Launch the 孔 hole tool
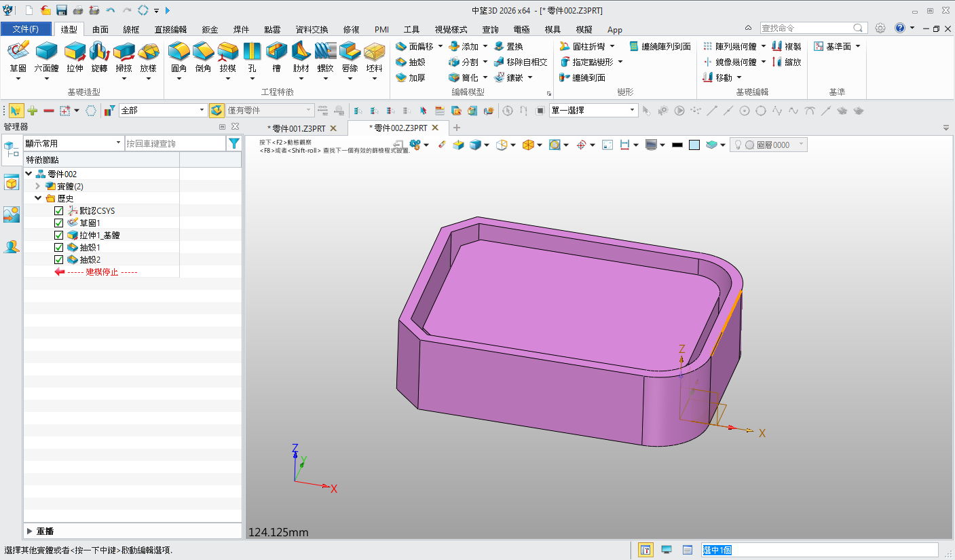The image size is (955, 560). 252,51
